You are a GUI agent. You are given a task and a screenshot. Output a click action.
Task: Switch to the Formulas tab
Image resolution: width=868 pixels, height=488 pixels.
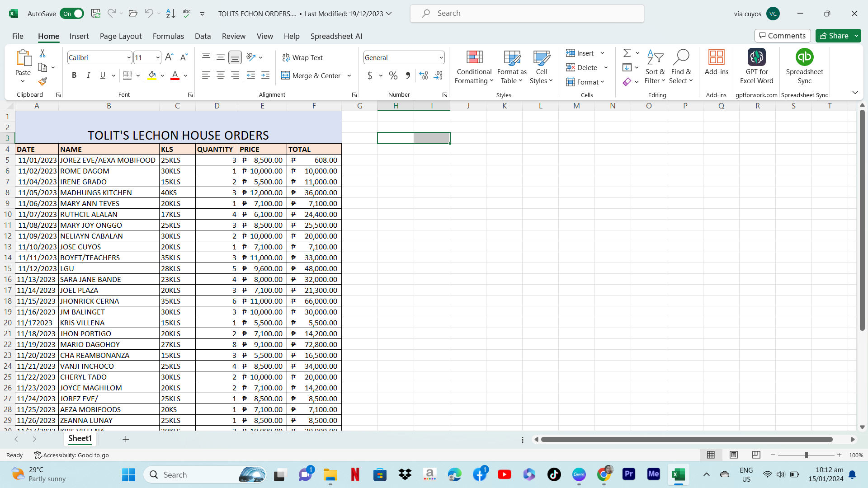coord(168,36)
